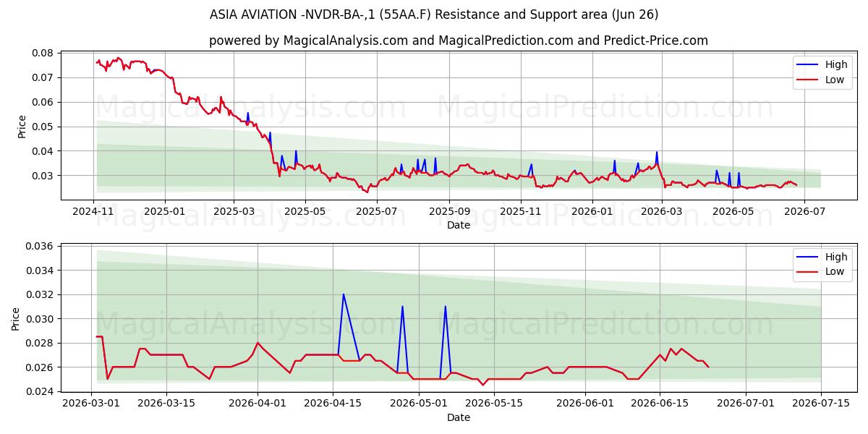This screenshot has height=434, width=868.
Task: Click the '0.04' price tick on top chart
Action: point(43,151)
